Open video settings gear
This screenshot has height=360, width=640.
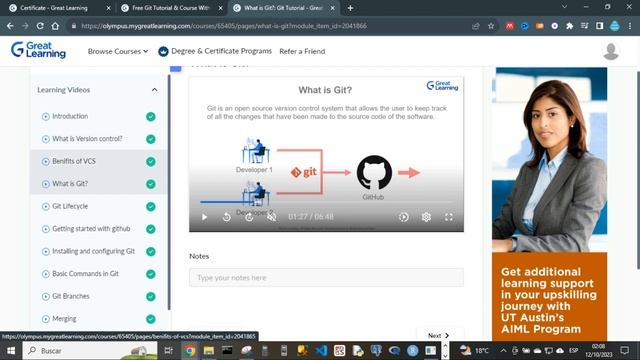pos(426,217)
